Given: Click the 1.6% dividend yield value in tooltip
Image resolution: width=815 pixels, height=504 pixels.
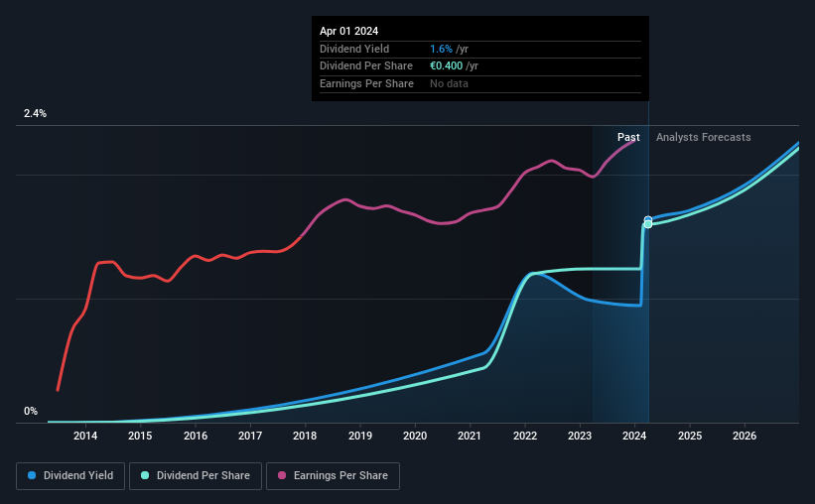Looking at the screenshot, I should pos(442,49).
